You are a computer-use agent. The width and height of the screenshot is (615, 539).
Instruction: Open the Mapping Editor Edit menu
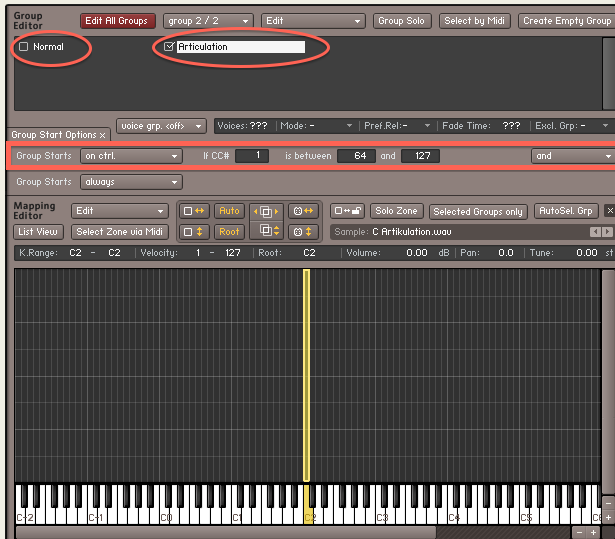click(x=120, y=211)
